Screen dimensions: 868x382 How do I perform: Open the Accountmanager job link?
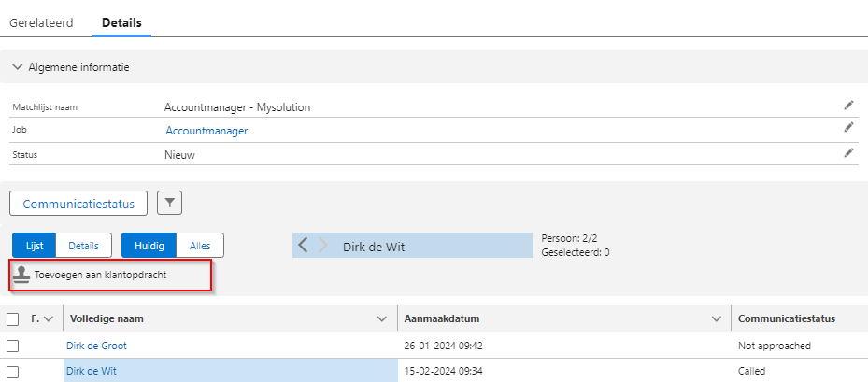pyautogui.click(x=206, y=131)
